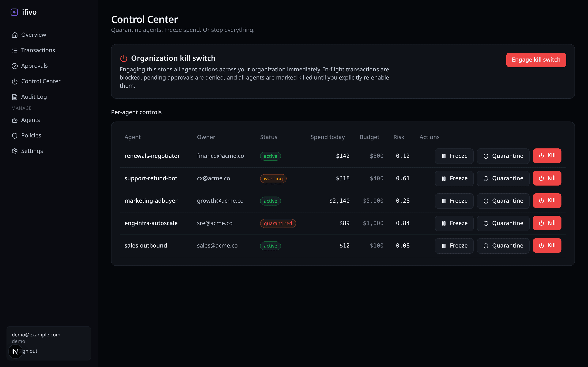This screenshot has height=367, width=588.
Task: Click the quarantined status badge on eng-infra-autoscale
Action: pyautogui.click(x=278, y=223)
